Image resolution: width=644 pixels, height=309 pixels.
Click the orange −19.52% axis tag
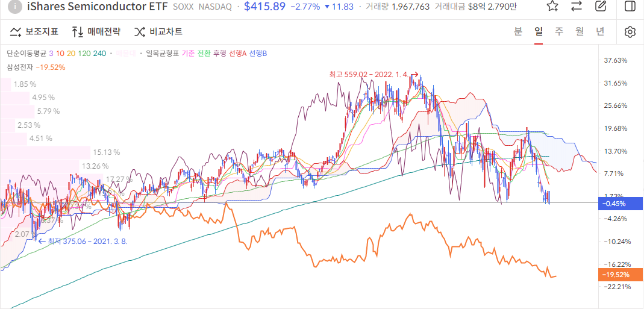point(621,275)
